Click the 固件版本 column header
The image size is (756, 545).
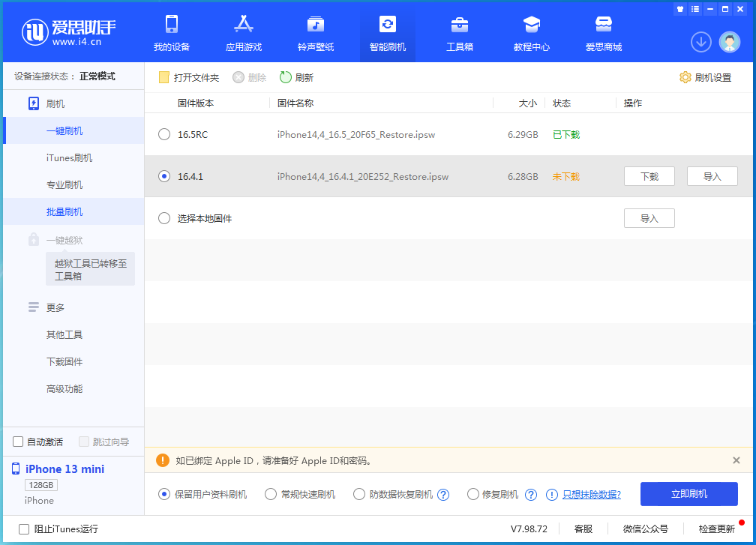[x=196, y=103]
